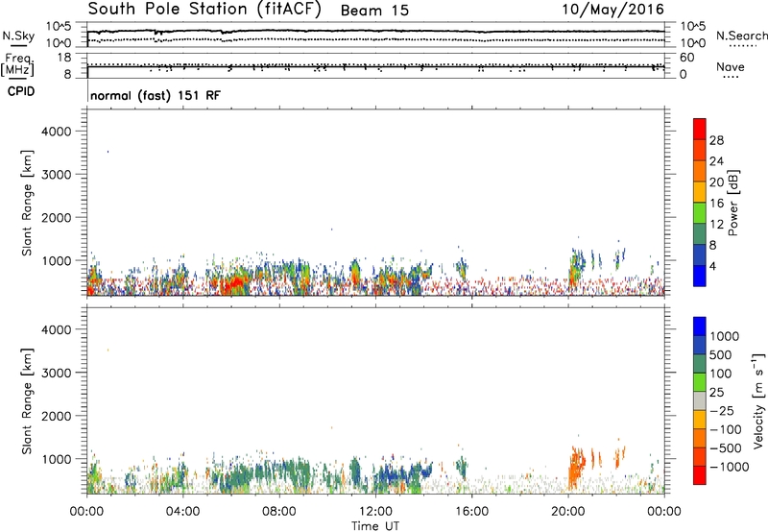The width and height of the screenshot is (768, 532).
Task: Click the '3000' range tick in power panel
Action: (x=56, y=175)
